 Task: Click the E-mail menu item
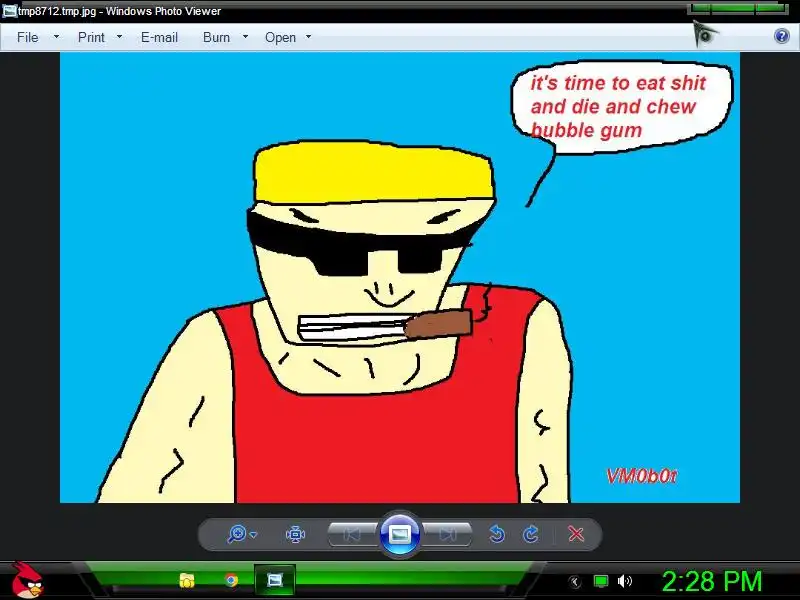159,37
